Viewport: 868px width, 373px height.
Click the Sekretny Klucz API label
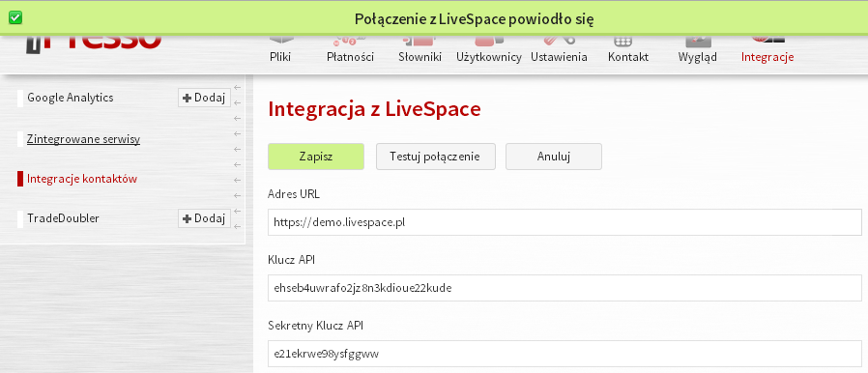(315, 326)
